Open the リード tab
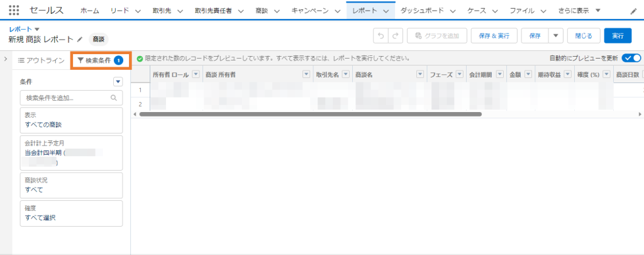The width and height of the screenshot is (644, 255). tap(119, 11)
